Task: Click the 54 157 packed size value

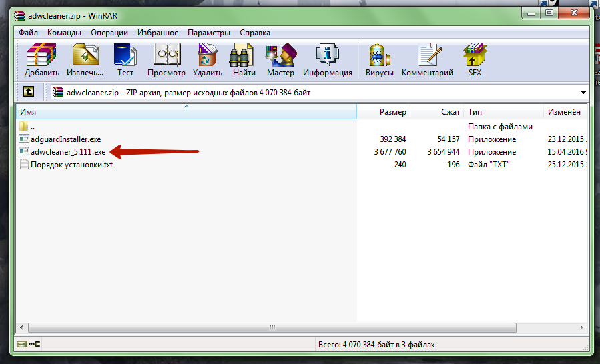Action: pos(448,139)
